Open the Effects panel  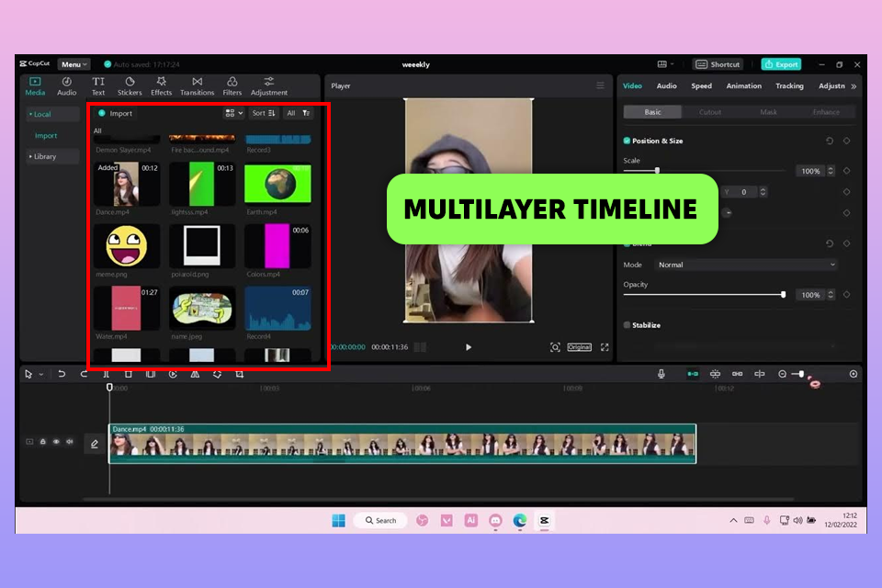click(x=162, y=86)
